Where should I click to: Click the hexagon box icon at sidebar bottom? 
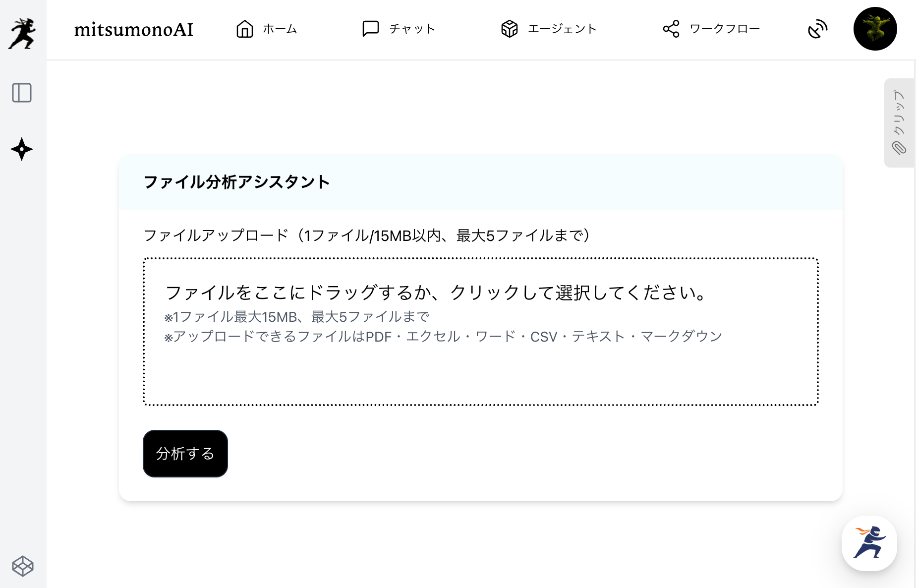pos(23,566)
